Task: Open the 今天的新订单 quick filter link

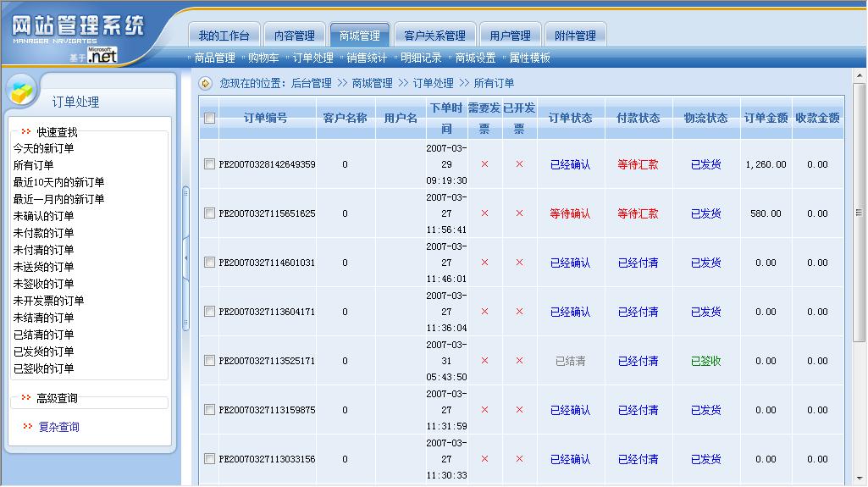Action: coord(43,148)
